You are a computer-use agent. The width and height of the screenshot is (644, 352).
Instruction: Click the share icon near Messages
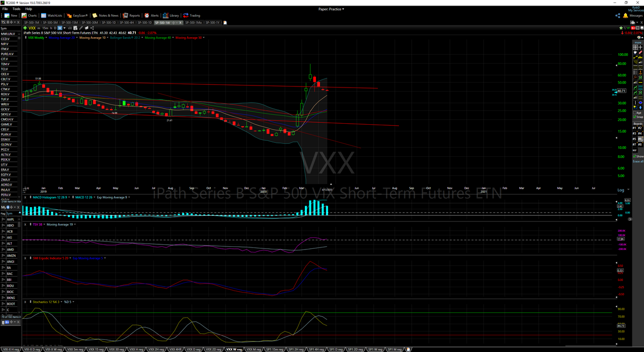click(x=618, y=16)
